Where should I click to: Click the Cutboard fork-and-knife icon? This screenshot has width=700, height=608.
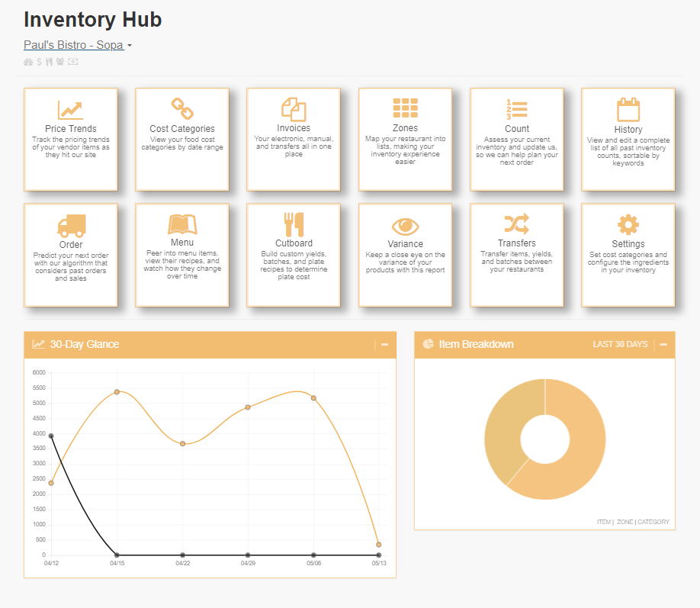tap(294, 225)
